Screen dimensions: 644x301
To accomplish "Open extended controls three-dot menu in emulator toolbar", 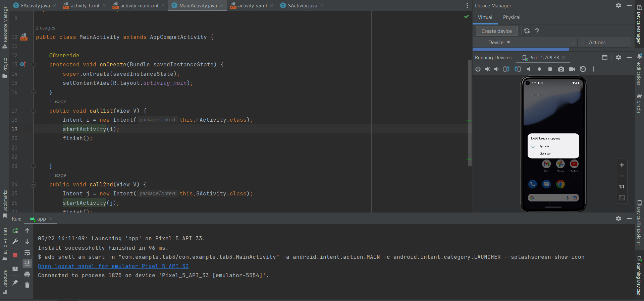I will [x=594, y=69].
